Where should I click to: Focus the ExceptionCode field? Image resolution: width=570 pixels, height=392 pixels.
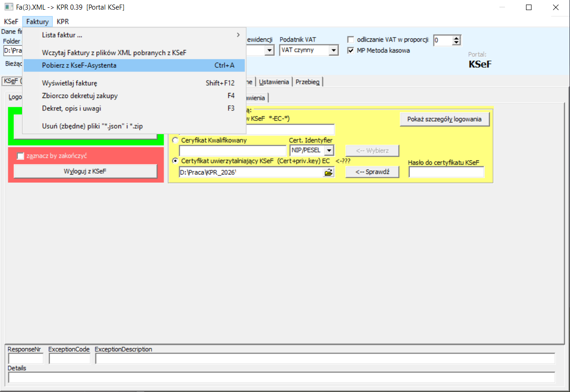[70, 359]
